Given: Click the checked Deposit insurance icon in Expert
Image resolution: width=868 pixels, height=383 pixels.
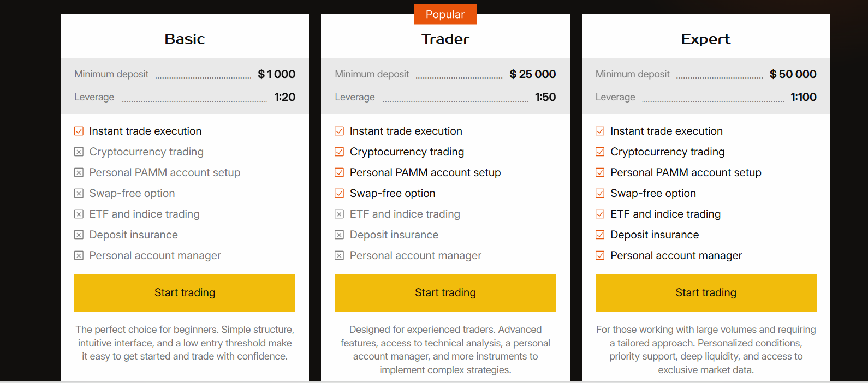Looking at the screenshot, I should click(600, 235).
